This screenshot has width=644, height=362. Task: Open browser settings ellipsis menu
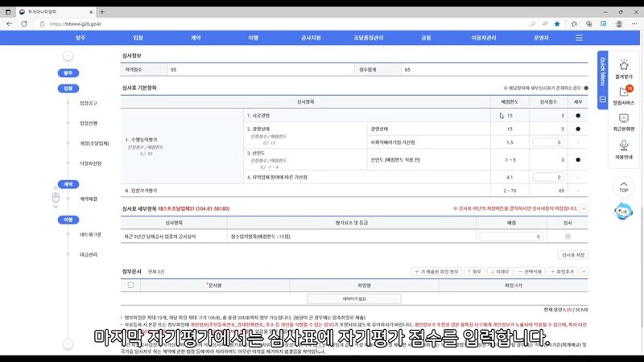pos(634,24)
